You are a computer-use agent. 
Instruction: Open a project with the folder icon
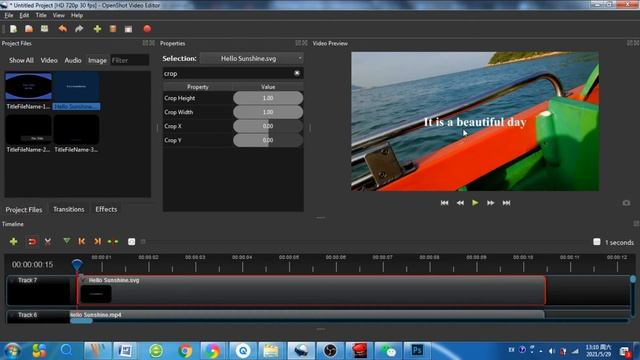[29, 29]
